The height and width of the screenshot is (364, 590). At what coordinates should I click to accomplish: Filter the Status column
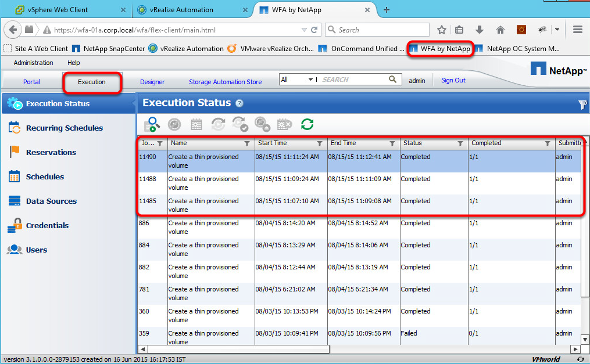tap(460, 143)
